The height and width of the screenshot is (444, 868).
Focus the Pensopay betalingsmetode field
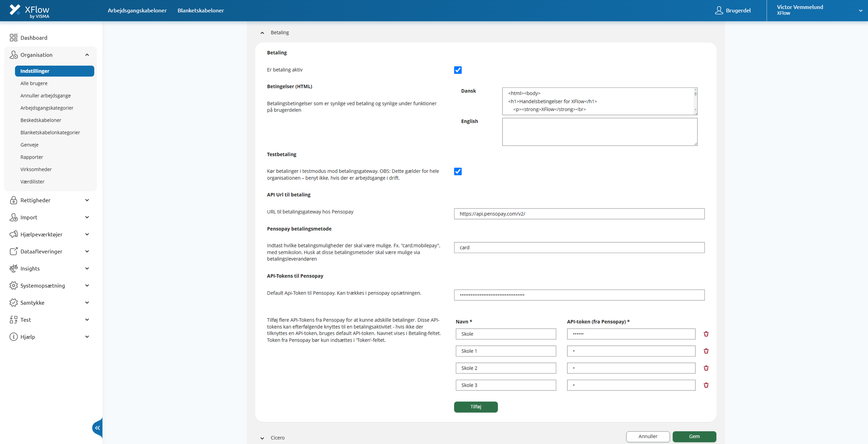[x=579, y=248]
